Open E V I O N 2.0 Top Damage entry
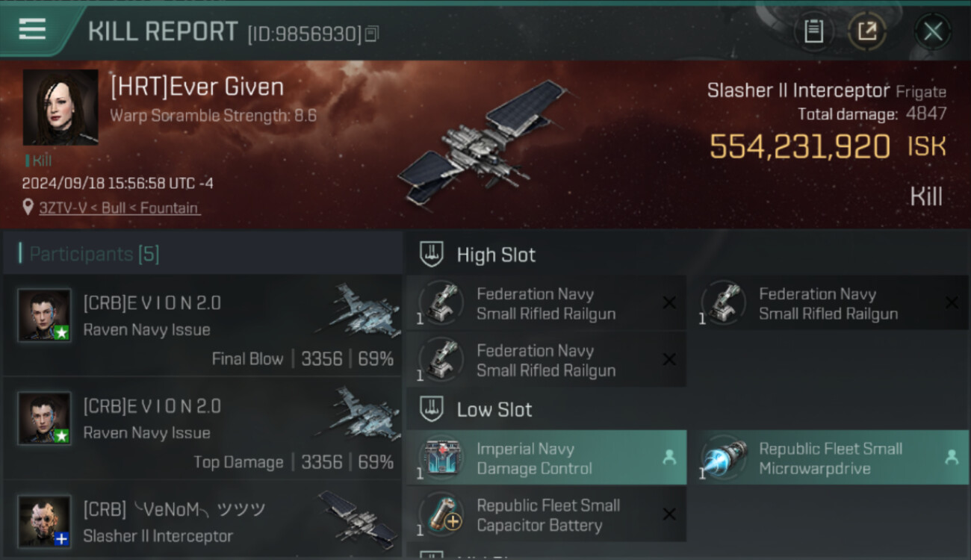 (x=202, y=429)
